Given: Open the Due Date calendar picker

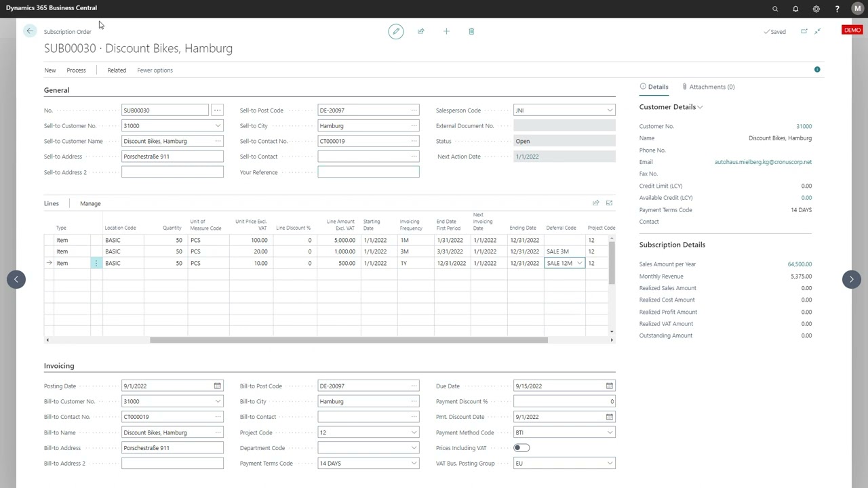Looking at the screenshot, I should tap(610, 386).
